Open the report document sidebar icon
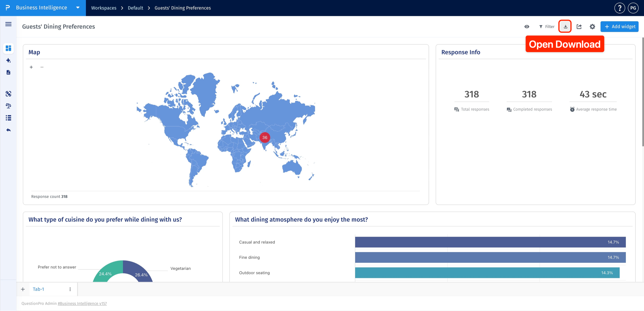This screenshot has width=644, height=311. (8, 72)
